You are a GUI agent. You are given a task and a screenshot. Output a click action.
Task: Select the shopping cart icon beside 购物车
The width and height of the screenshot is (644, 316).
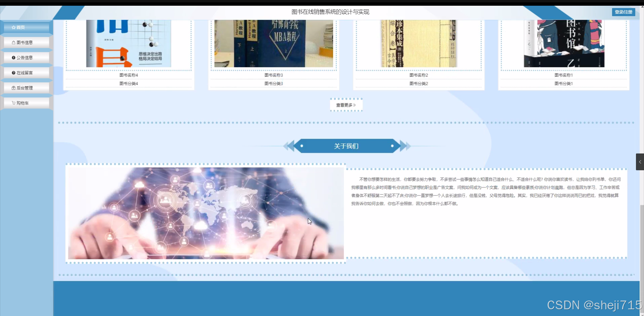pyautogui.click(x=13, y=103)
